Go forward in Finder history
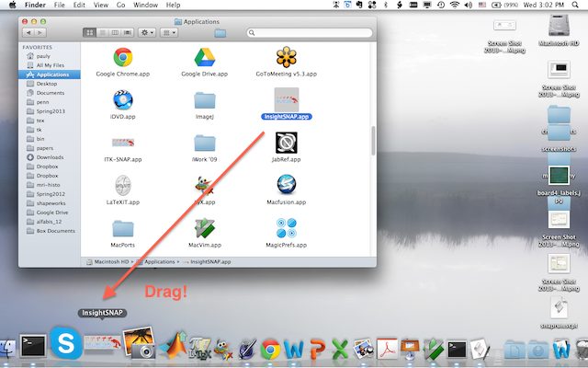 coord(40,33)
